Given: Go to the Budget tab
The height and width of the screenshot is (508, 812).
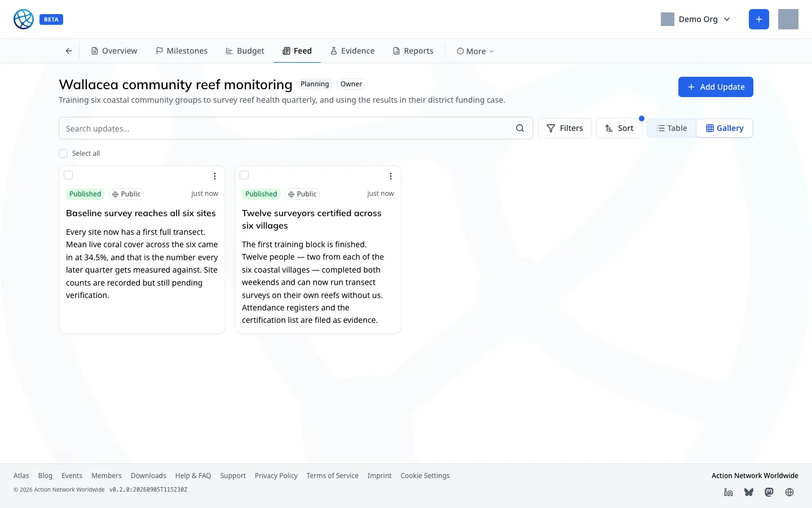Looking at the screenshot, I should click(245, 51).
